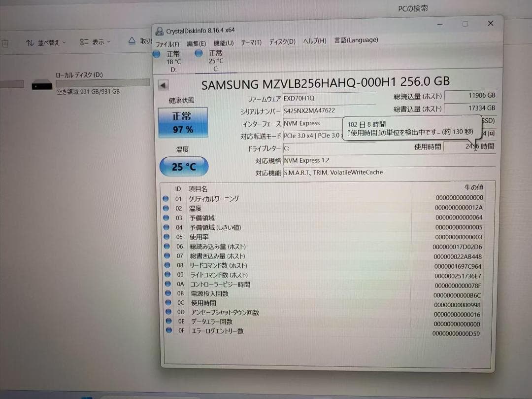Click the blue dot beside クリティカルワーニング
This screenshot has width=532, height=399.
[166, 199]
